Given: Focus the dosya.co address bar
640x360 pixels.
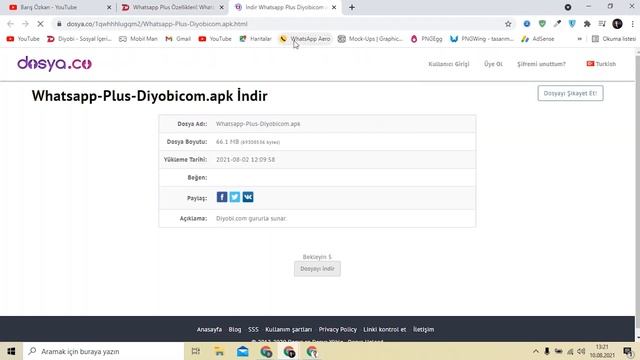Looking at the screenshot, I should 282,24.
